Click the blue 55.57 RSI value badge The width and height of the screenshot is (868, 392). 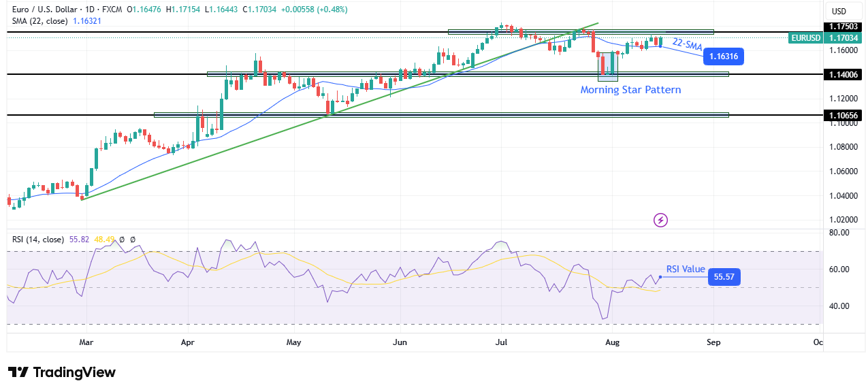click(723, 276)
